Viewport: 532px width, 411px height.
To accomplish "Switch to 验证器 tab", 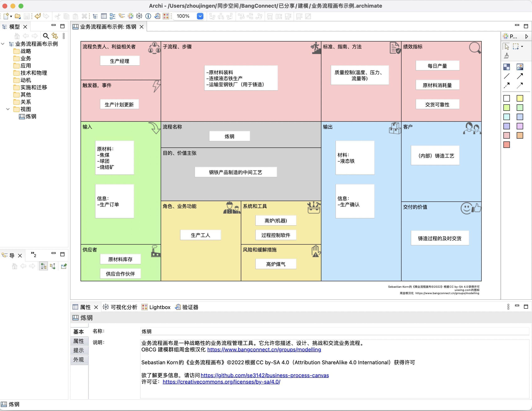I will pyautogui.click(x=187, y=307).
